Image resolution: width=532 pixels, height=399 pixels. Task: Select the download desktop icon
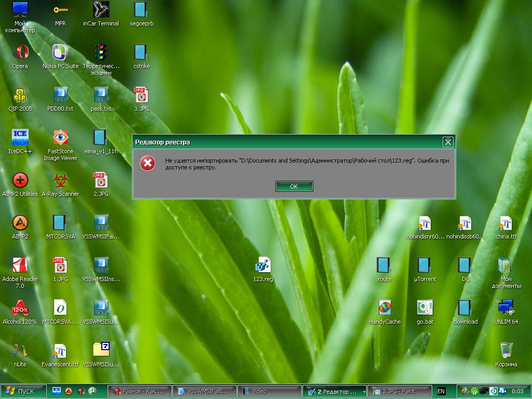tap(465, 312)
